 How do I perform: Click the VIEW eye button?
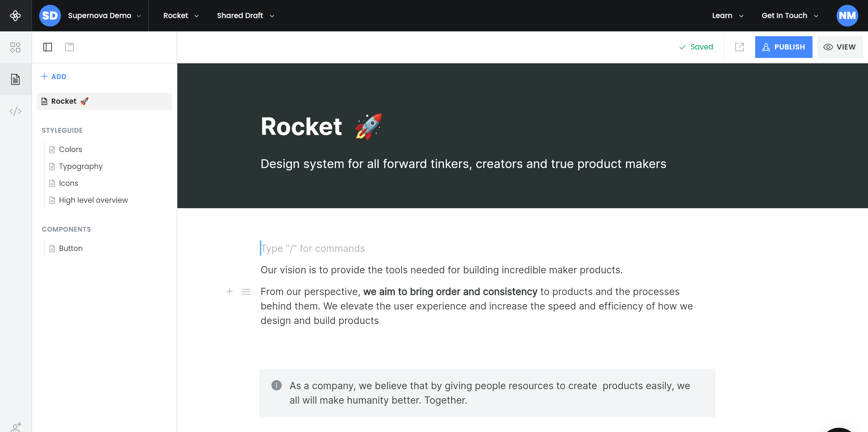point(840,47)
